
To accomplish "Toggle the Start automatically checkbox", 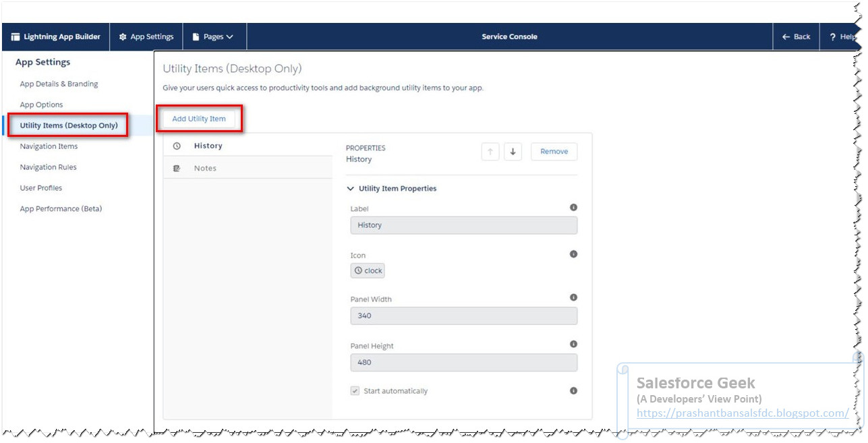I will pyautogui.click(x=355, y=391).
